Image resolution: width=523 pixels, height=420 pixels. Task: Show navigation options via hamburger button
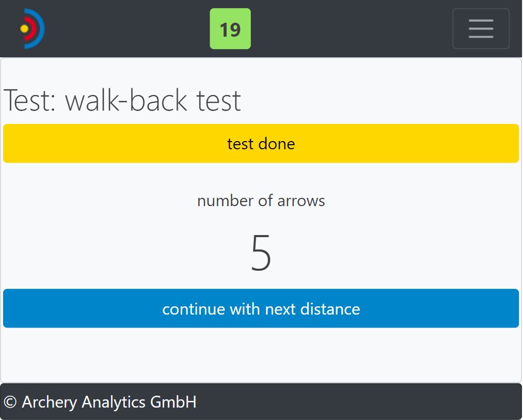[481, 29]
